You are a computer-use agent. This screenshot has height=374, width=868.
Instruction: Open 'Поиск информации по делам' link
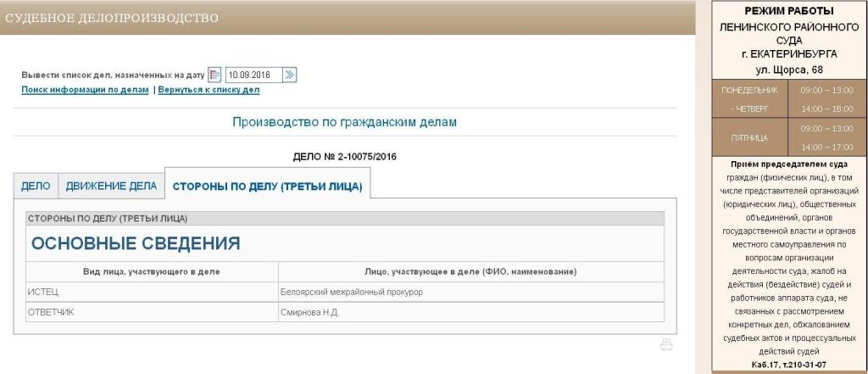85,89
